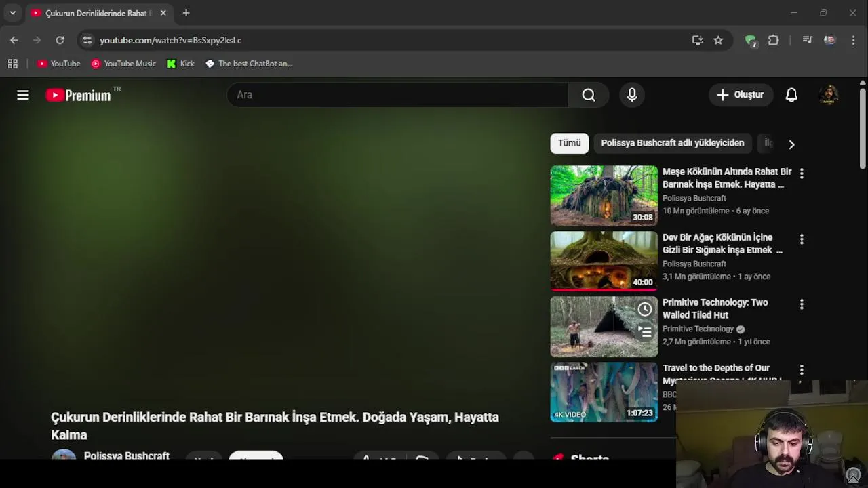Open the YouTube bookmark
Viewport: 868px width, 488px height.
[x=59, y=64]
